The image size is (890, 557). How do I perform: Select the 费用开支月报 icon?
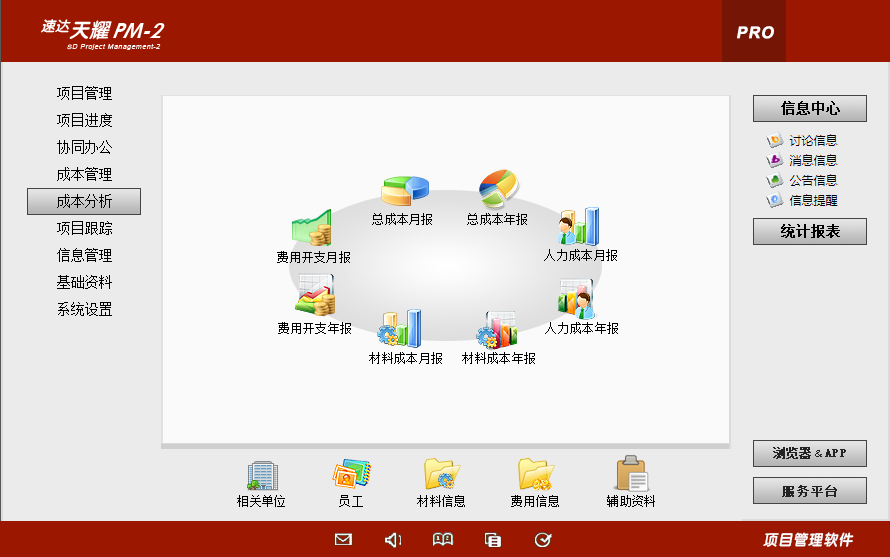click(312, 230)
